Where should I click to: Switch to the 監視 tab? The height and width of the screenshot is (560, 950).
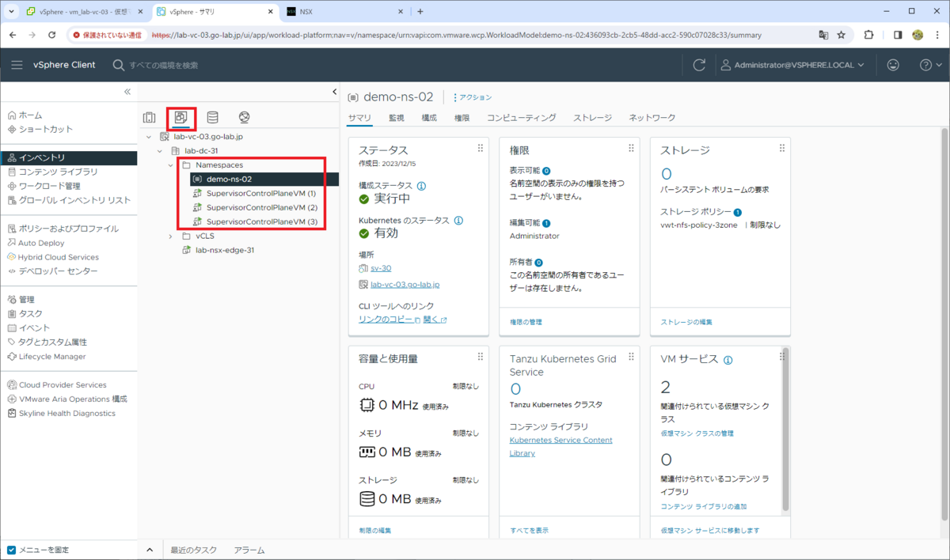point(397,118)
